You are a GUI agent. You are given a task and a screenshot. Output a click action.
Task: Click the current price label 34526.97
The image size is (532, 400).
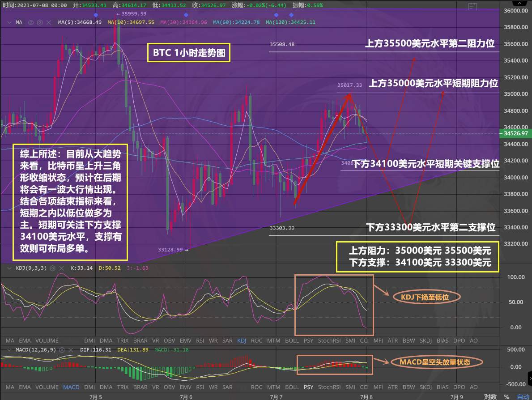point(516,133)
